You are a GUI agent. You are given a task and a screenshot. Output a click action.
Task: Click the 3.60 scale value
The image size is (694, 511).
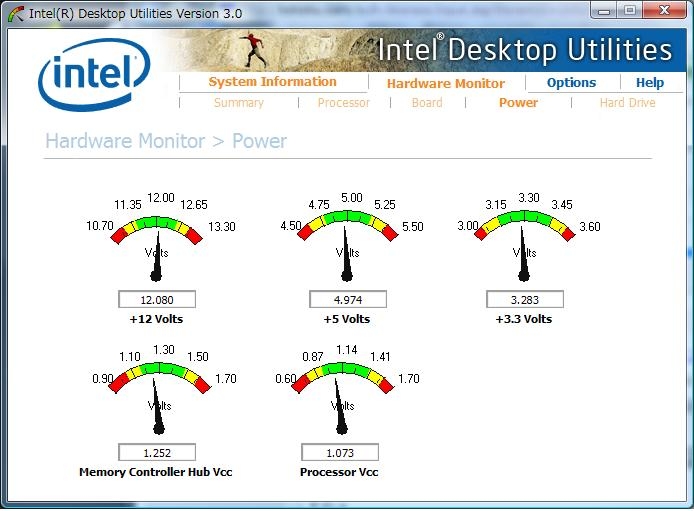tap(590, 227)
